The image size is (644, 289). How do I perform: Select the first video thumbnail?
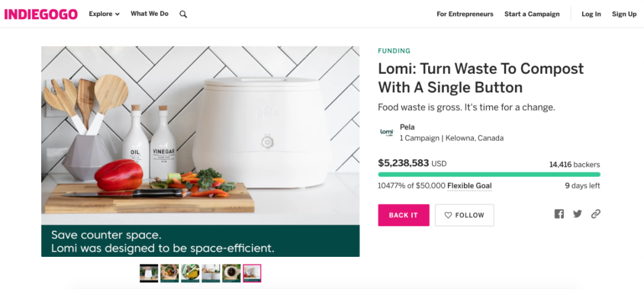pos(149,273)
